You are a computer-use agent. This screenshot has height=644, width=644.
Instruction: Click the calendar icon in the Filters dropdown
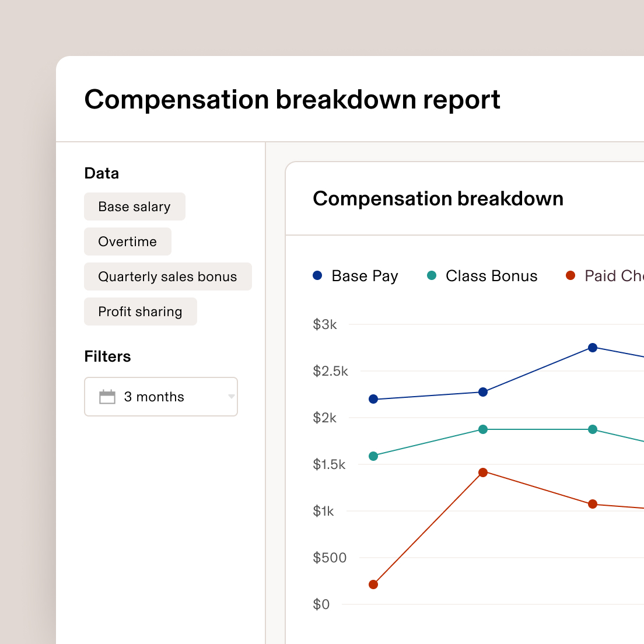click(108, 397)
